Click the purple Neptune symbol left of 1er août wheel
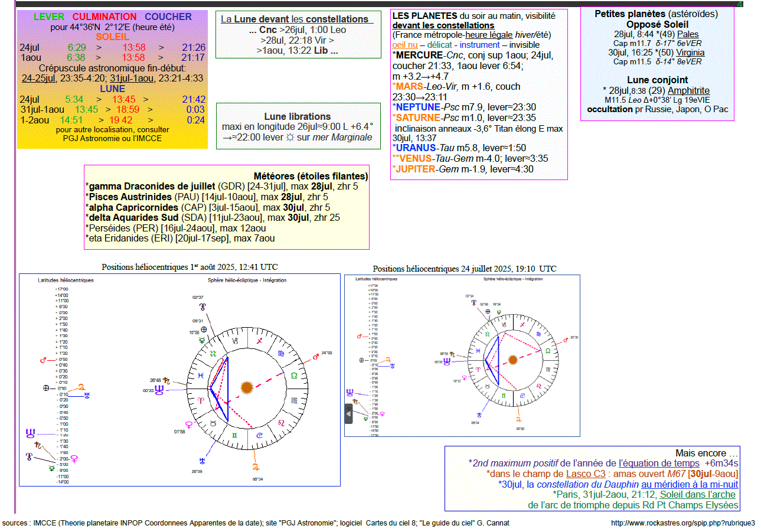 point(159,390)
